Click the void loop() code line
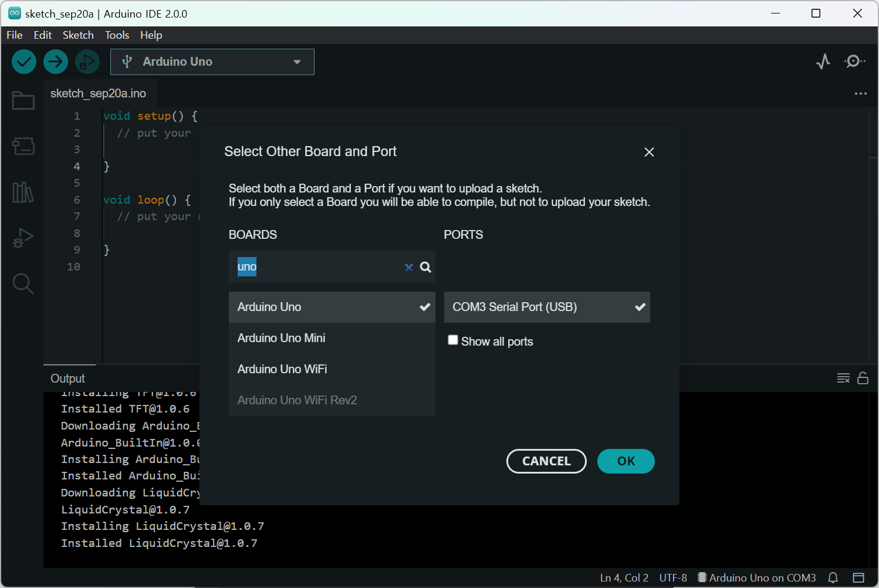 tap(147, 200)
